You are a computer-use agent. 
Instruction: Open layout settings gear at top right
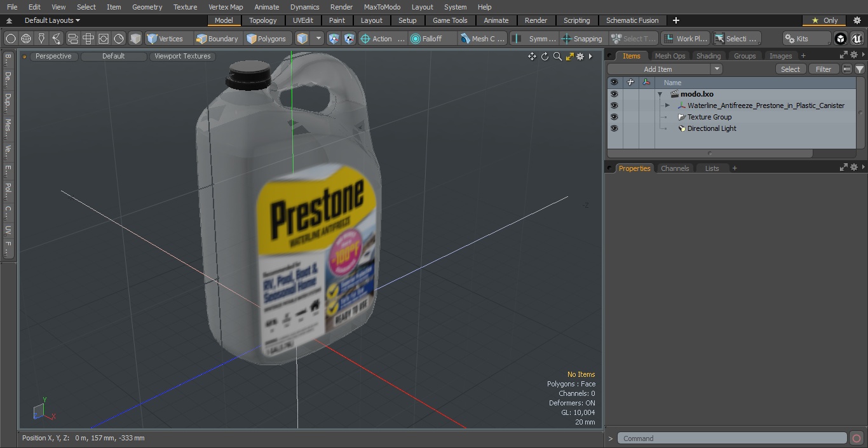[857, 20]
